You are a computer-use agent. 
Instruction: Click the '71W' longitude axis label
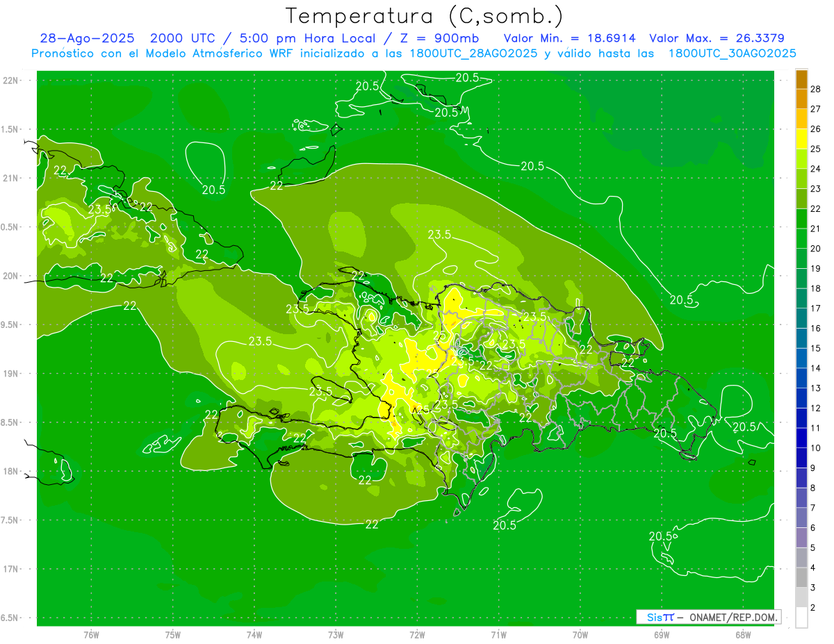(498, 634)
